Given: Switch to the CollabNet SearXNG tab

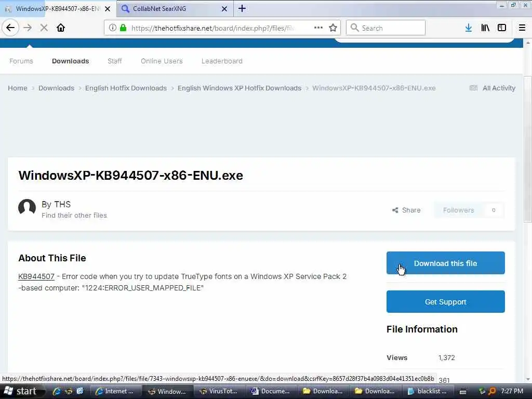Looking at the screenshot, I should (175, 9).
